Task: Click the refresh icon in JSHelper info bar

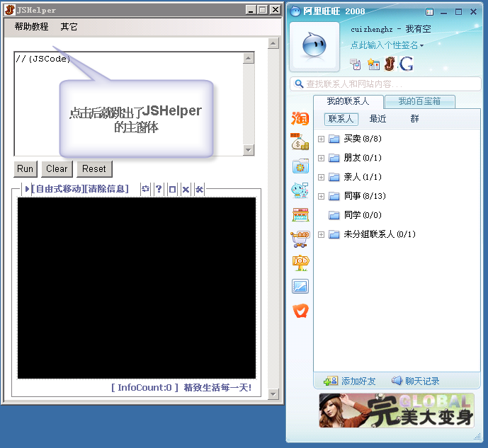Action: pos(145,189)
